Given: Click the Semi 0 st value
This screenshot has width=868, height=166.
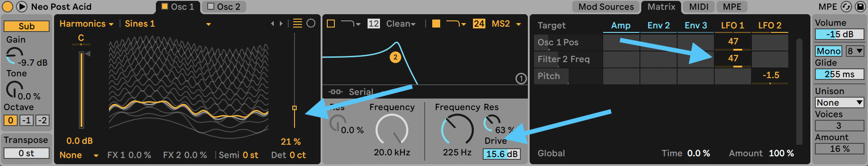Looking at the screenshot, I should coord(250,155).
